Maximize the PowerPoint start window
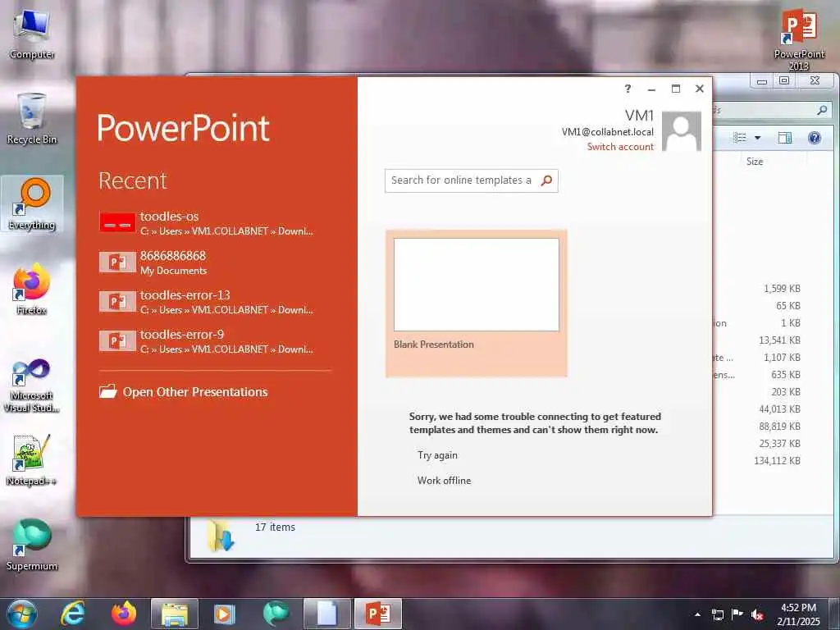Viewport: 840px width, 630px height. coord(676,89)
